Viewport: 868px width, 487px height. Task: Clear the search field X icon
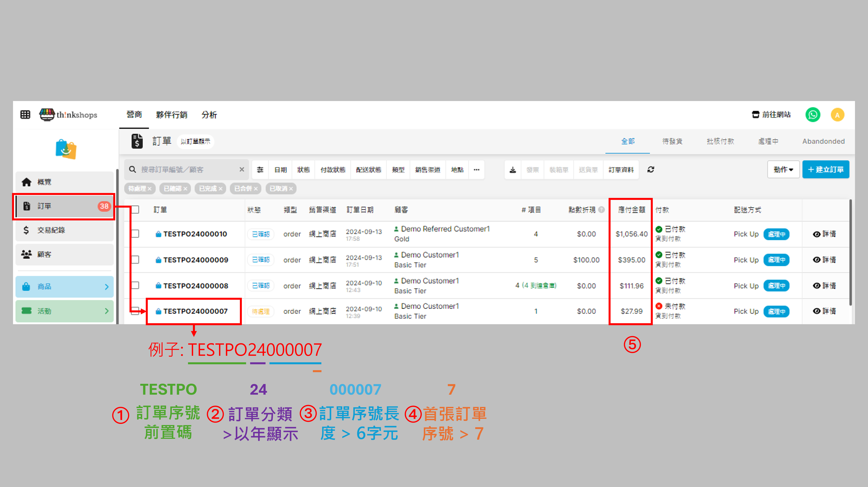(242, 170)
